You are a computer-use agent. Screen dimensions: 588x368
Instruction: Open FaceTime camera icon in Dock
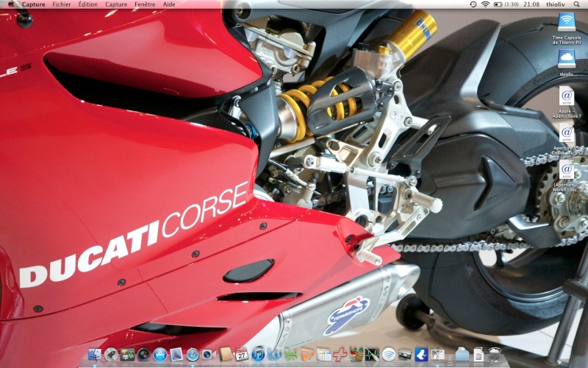coord(209,354)
